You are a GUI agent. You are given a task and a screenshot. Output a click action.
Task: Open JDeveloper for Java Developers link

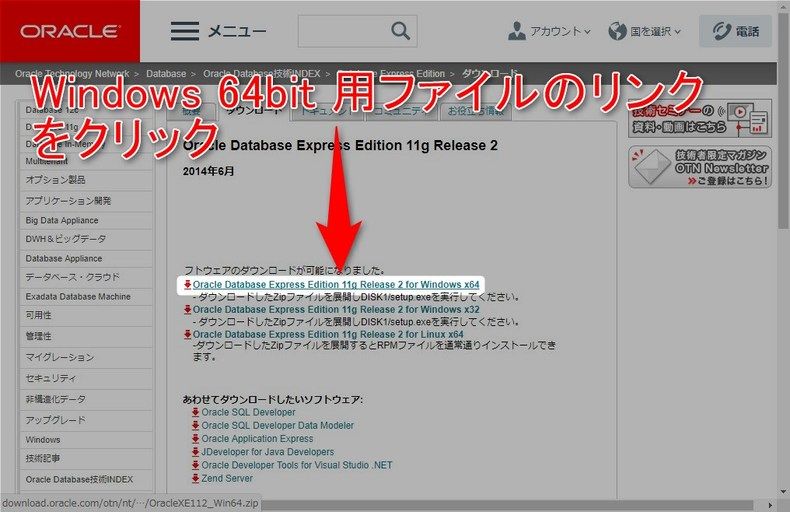pyautogui.click(x=268, y=452)
